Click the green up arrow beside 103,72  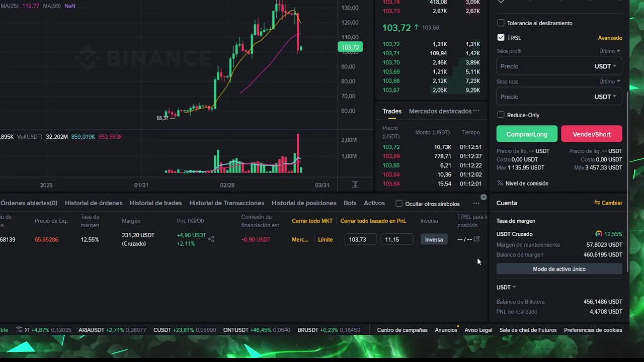pyautogui.click(x=416, y=28)
